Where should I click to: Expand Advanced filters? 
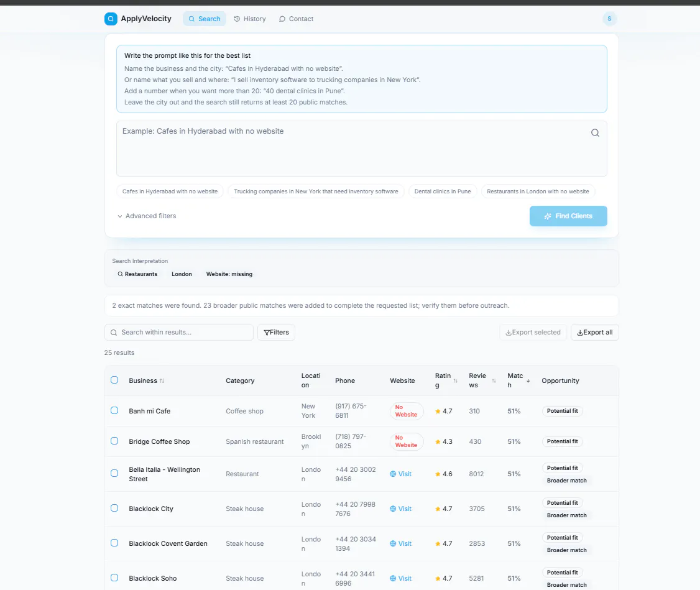[147, 216]
